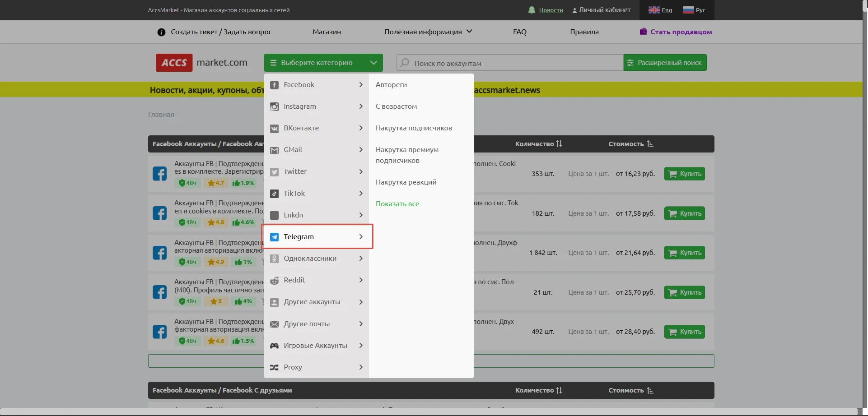Click the Lnkdn category icon
Screen dimensions: 868x416
click(x=274, y=215)
